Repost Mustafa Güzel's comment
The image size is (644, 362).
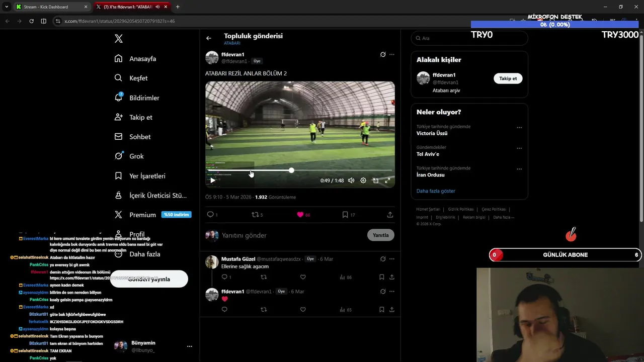tap(264, 277)
